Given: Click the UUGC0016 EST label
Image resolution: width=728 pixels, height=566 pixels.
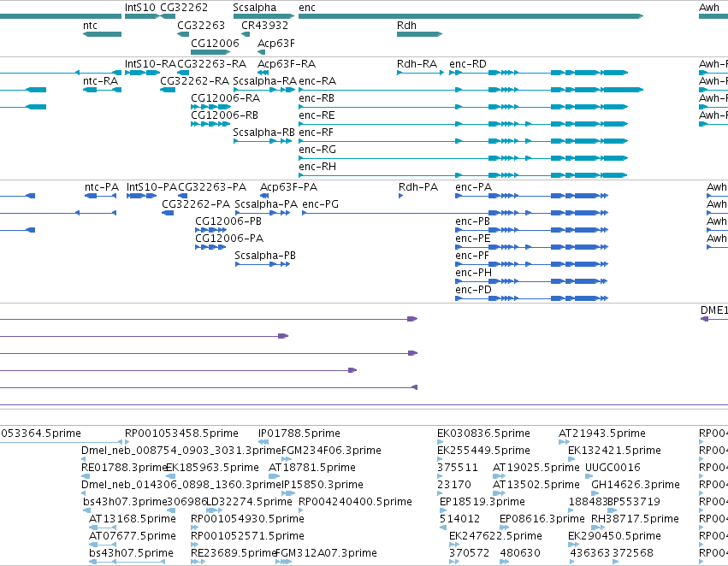Looking at the screenshot, I should pyautogui.click(x=613, y=468).
